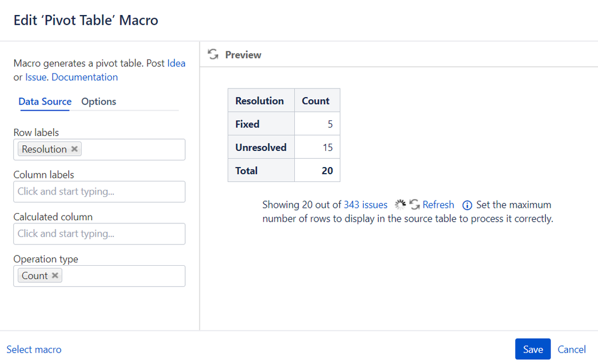Click the Refresh link
The width and height of the screenshot is (598, 364).
[438, 205]
